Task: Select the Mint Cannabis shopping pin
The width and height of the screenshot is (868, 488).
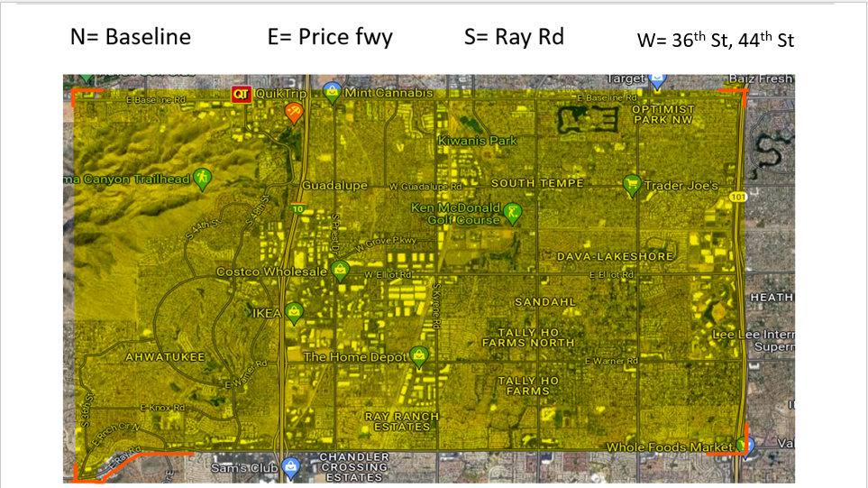Action: pyautogui.click(x=332, y=92)
